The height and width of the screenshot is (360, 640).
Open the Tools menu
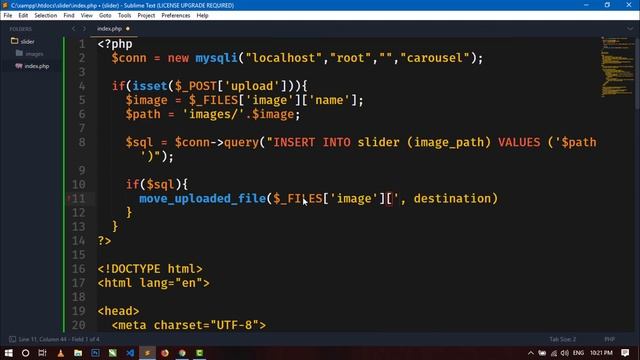[x=124, y=16]
